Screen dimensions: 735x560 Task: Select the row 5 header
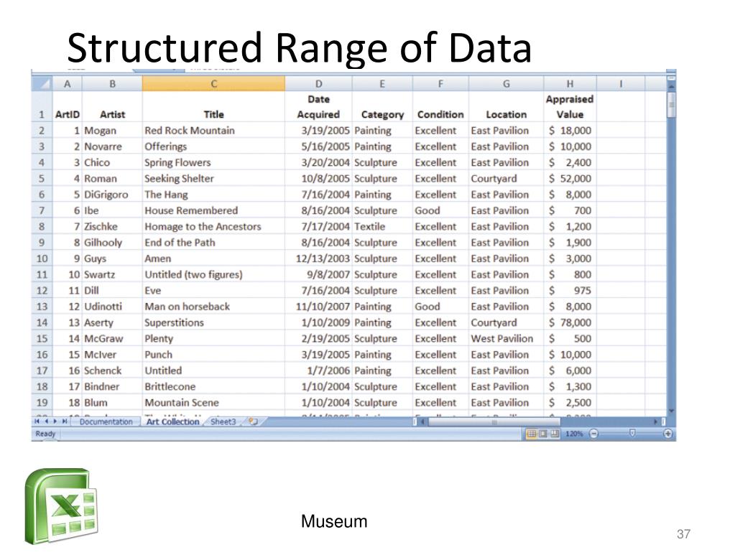[x=42, y=178]
